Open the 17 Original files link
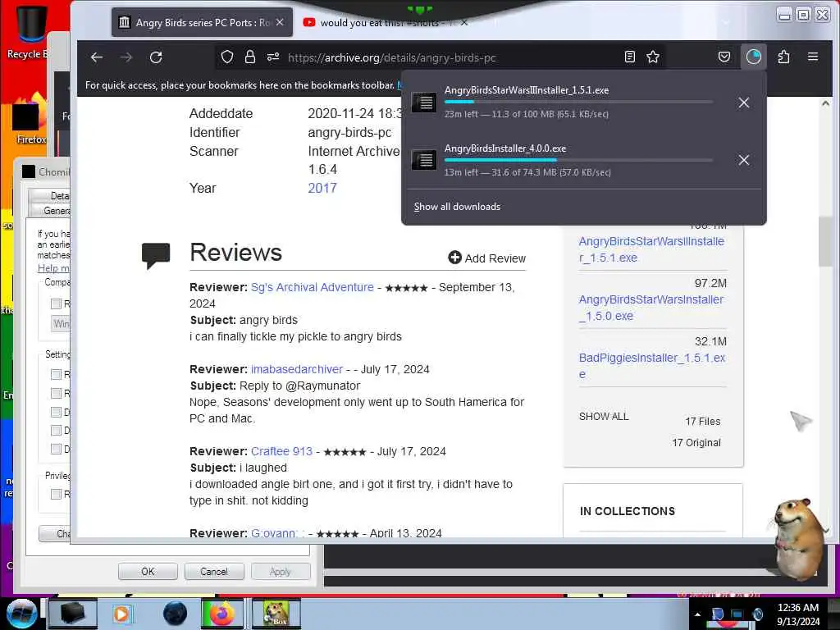 696,442
